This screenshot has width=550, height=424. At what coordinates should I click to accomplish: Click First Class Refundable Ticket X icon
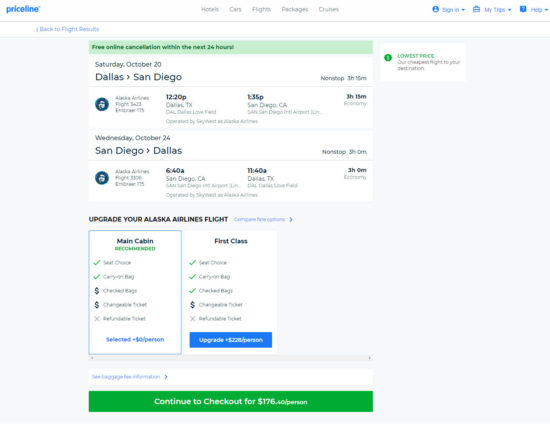click(x=192, y=319)
